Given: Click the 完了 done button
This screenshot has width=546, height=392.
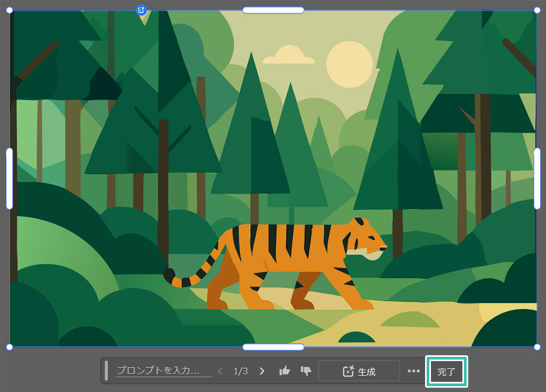Looking at the screenshot, I should click(446, 372).
